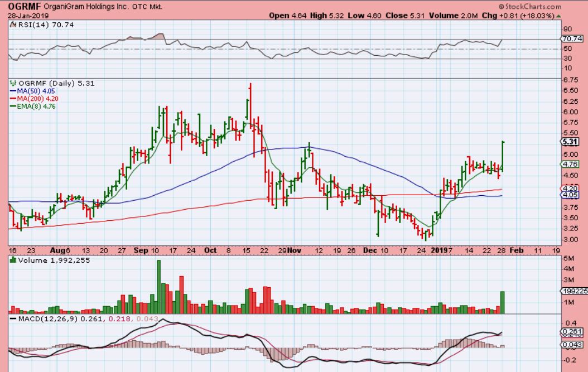Click the 5.31 last-price tag on price axis
This screenshot has height=372, width=588.
point(570,142)
